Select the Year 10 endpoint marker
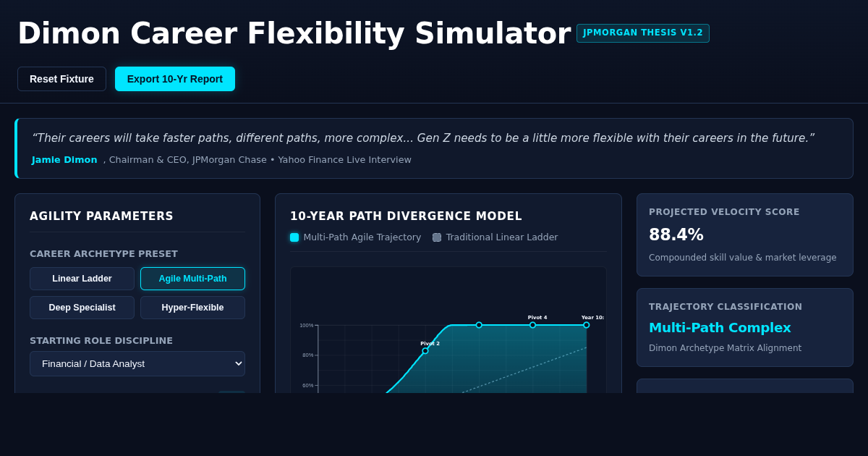 (587, 325)
